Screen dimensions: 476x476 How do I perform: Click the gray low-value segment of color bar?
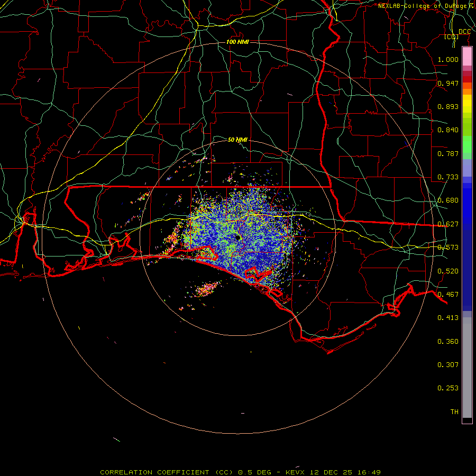click(x=467, y=368)
